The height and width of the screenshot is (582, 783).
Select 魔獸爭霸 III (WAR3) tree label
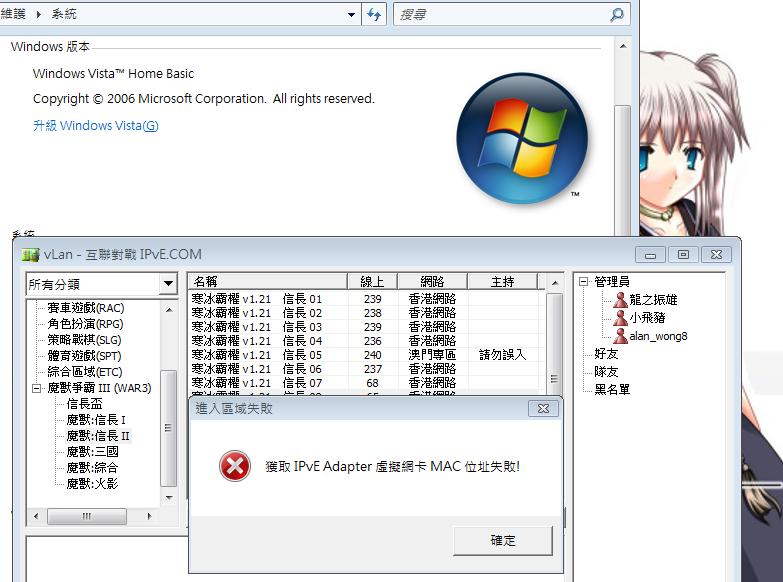pos(99,388)
